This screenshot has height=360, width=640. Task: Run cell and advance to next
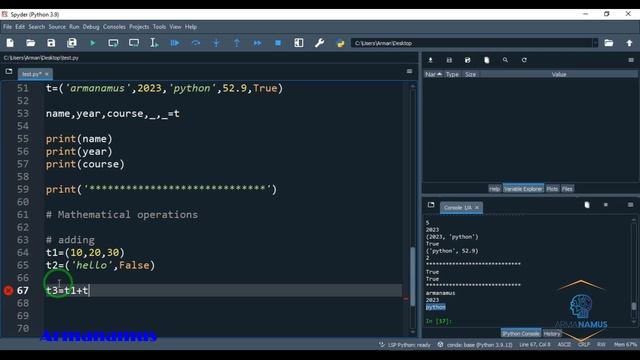pyautogui.click(x=134, y=43)
